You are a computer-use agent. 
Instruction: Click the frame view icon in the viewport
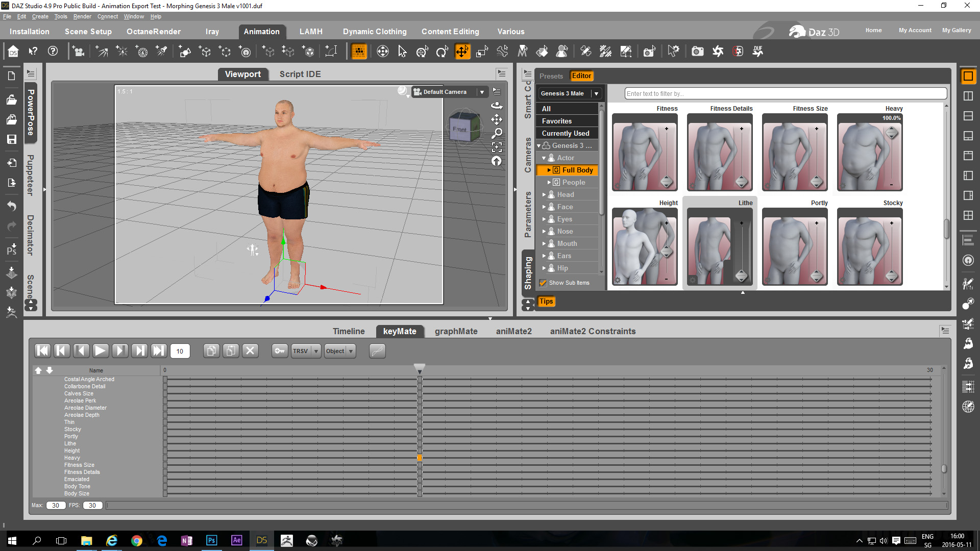497,147
